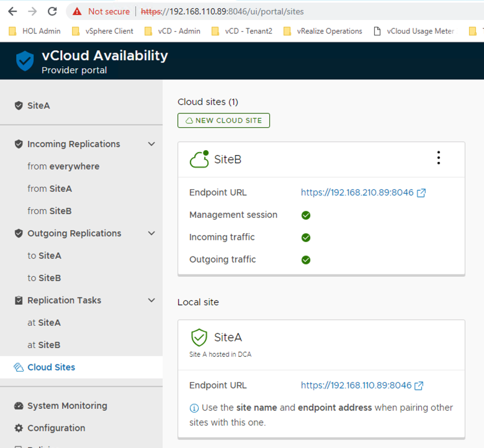Screen dimensions: 484x448
Task: Collapse the Outgoing Replications section
Action: (151, 233)
